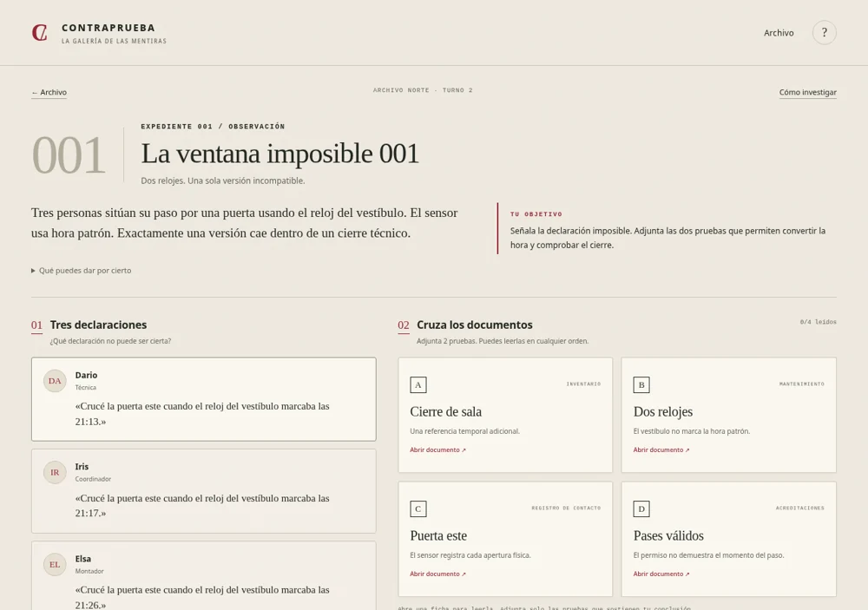Open the help question mark button

point(824,33)
